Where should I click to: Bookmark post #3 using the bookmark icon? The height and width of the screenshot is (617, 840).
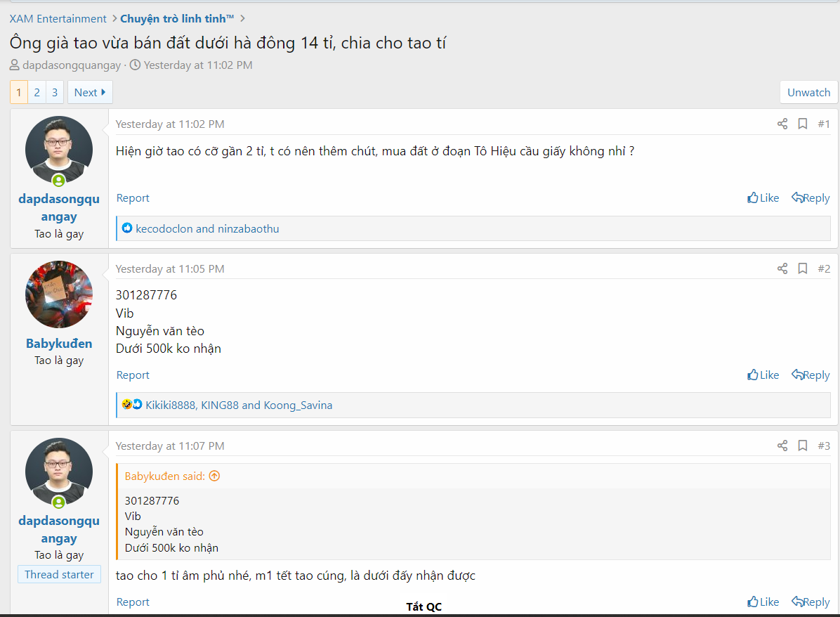pyautogui.click(x=802, y=446)
